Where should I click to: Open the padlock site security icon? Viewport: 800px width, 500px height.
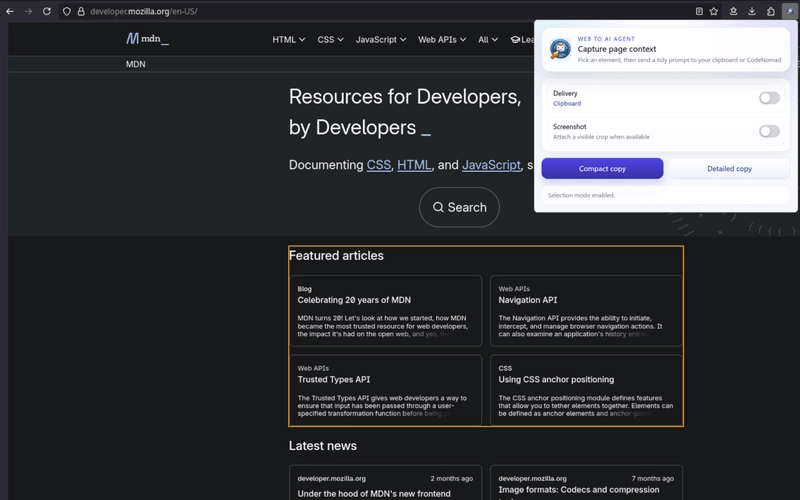81,11
